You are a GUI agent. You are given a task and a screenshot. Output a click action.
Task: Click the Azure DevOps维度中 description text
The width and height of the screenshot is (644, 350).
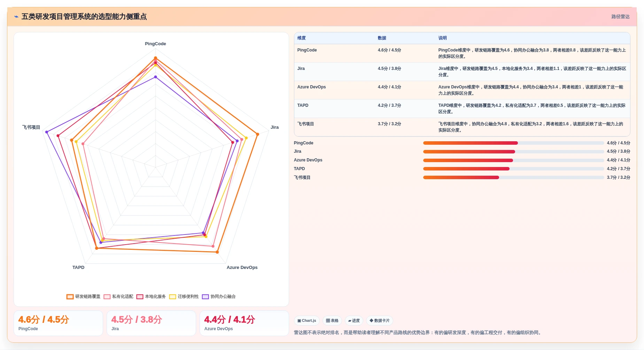[x=531, y=90]
